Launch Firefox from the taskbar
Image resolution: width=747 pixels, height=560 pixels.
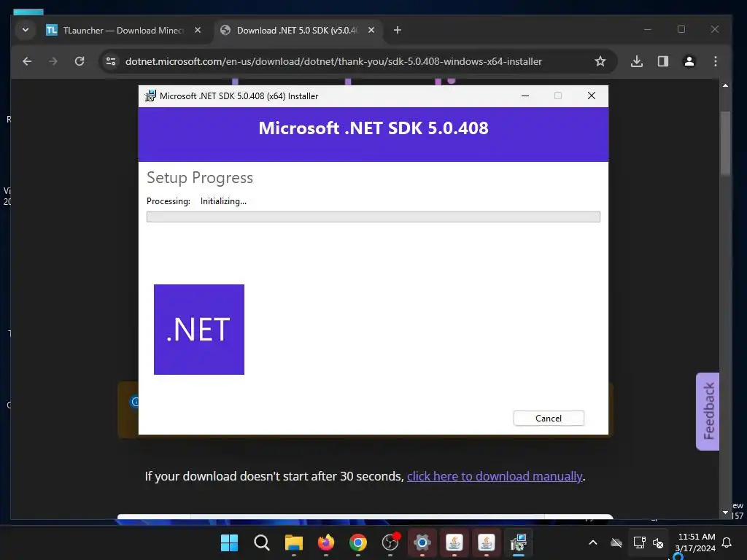[x=326, y=542]
